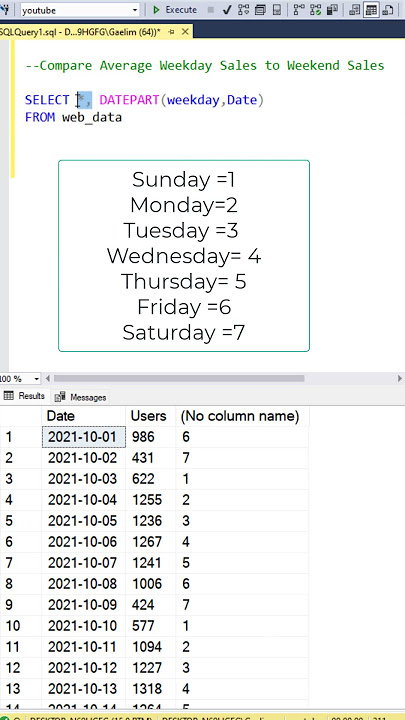Click Display Estimated Execution Plan icon
405x720 pixels.
(x=243, y=10)
